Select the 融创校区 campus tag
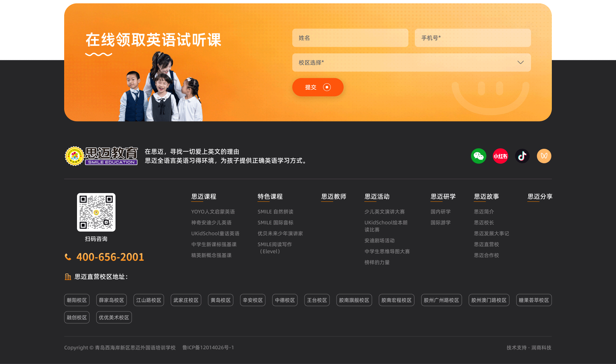This screenshot has height=364, width=616. pos(77,317)
